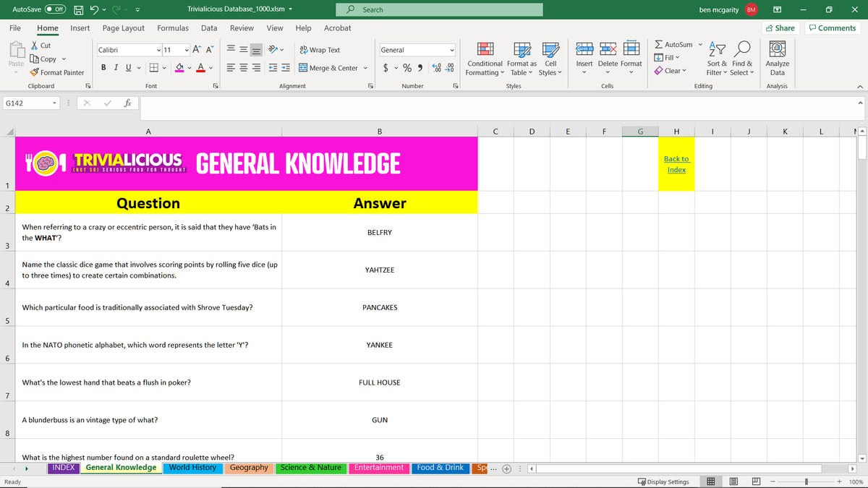The image size is (868, 488).
Task: Click Display Settings in status bar
Action: coord(663,481)
